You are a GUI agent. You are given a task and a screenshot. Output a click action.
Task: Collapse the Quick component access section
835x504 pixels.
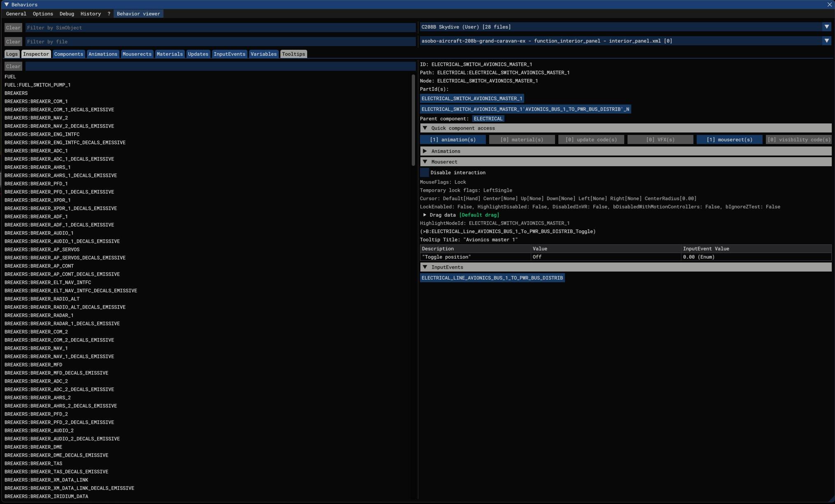click(625, 128)
